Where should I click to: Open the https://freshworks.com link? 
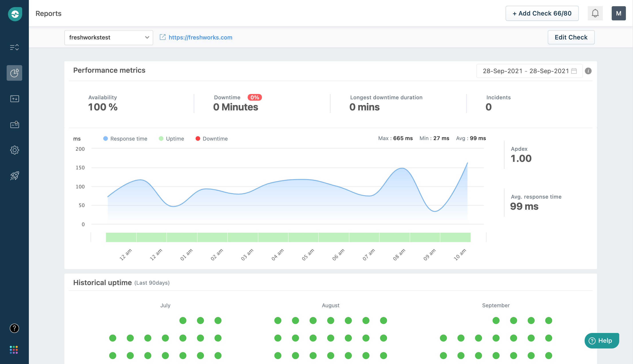click(200, 37)
